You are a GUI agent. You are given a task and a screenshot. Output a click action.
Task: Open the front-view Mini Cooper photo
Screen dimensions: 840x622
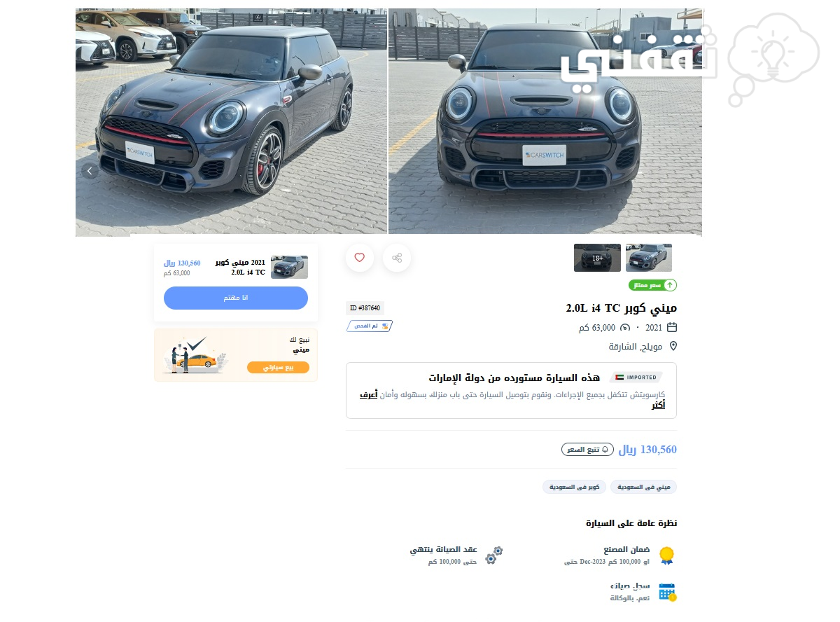(x=545, y=121)
